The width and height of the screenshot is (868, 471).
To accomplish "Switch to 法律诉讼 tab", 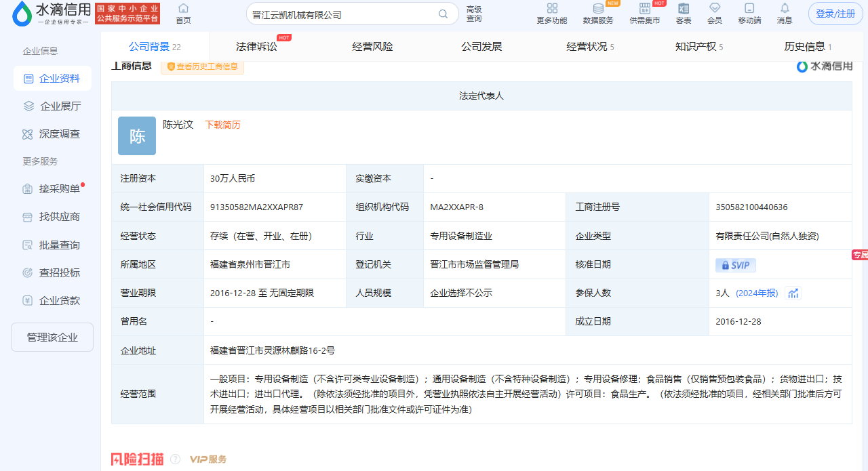I will click(x=256, y=47).
